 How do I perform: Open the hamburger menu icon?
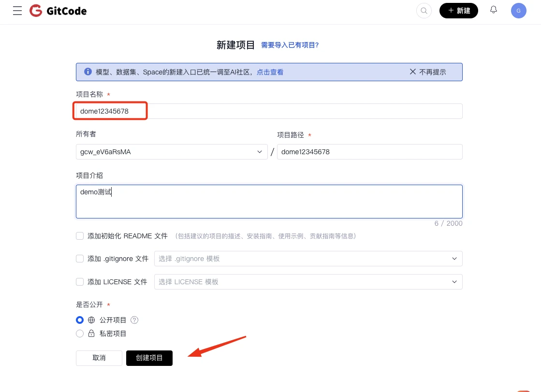click(x=17, y=11)
